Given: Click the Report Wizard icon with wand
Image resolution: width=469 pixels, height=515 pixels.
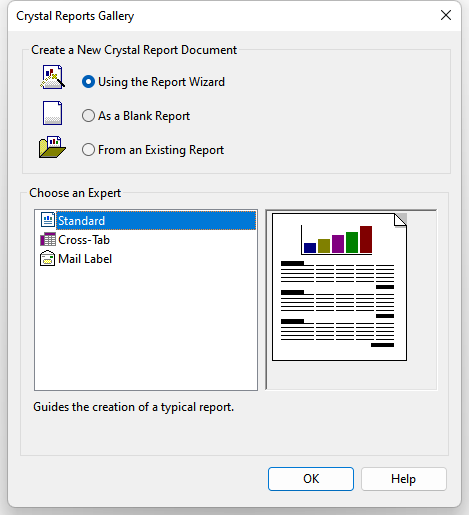Looking at the screenshot, I should 52,77.
